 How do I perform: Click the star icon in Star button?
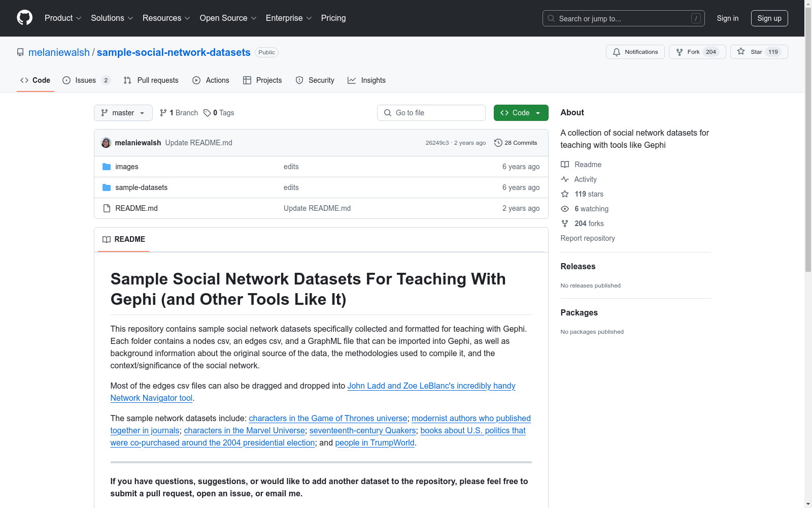point(741,51)
